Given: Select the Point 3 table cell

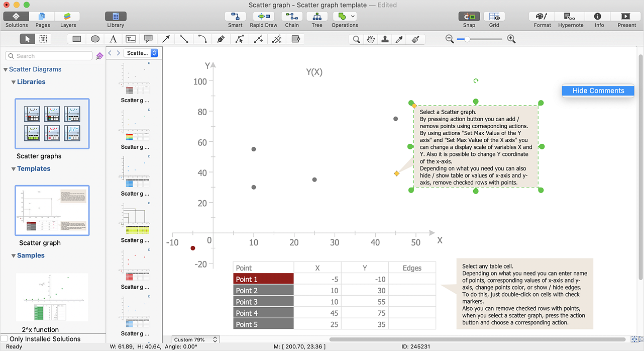Looking at the screenshot, I should (264, 302).
